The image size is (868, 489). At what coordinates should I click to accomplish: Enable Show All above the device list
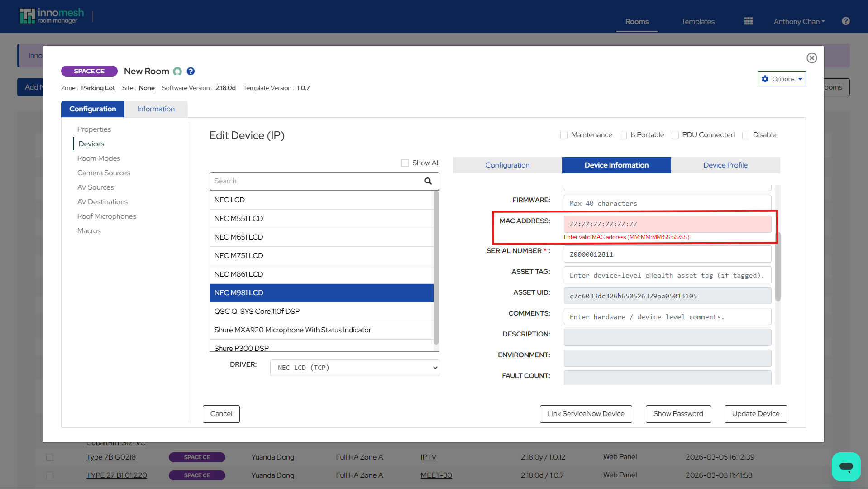coord(405,163)
